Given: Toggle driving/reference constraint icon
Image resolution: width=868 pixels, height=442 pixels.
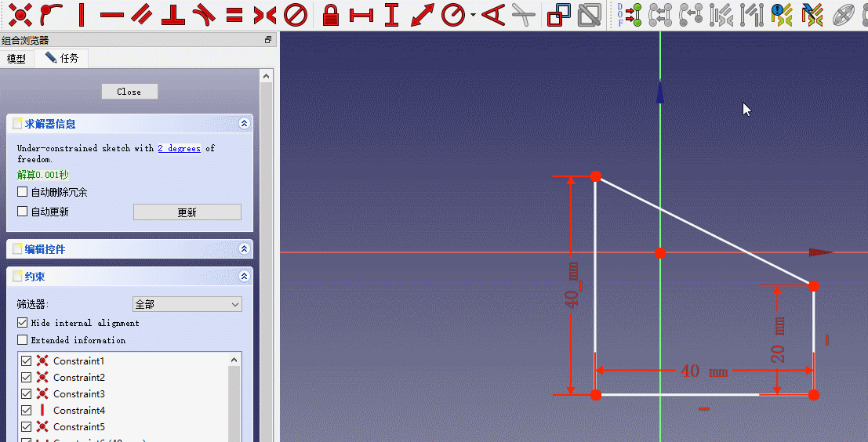Looking at the screenshot, I should pos(558,15).
